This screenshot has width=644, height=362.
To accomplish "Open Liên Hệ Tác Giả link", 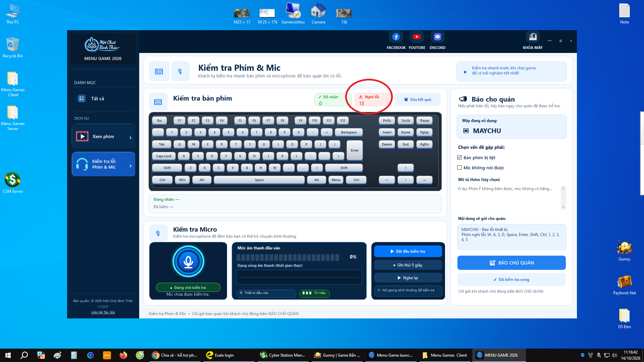I will (x=103, y=312).
